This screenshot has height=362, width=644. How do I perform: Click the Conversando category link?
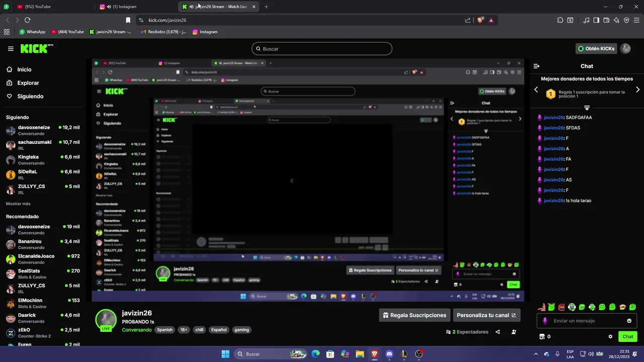(136, 330)
